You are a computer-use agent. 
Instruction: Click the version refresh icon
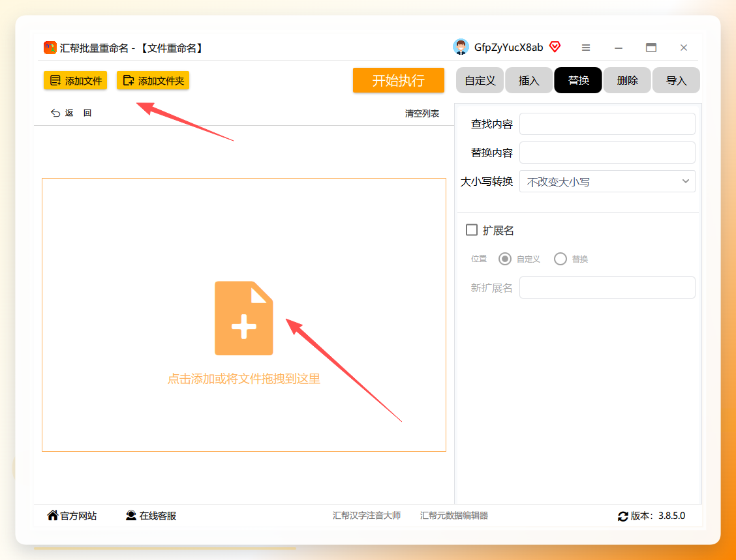622,516
